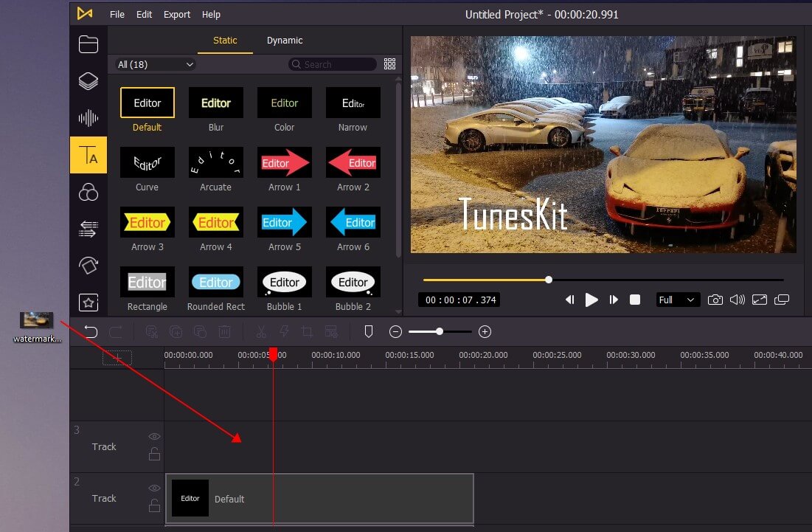
Task: Open the Help menu
Action: point(211,15)
